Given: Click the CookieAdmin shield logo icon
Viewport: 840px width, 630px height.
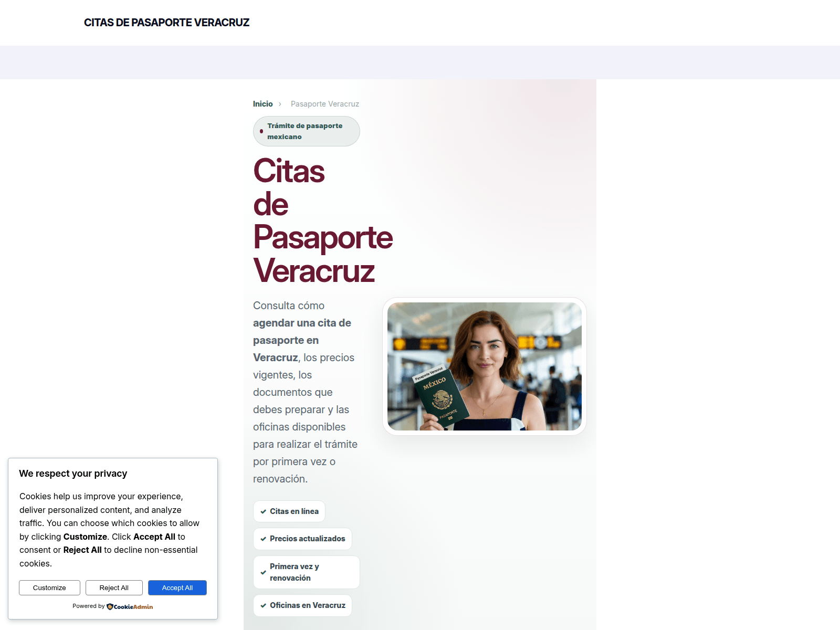Looking at the screenshot, I should coord(110,606).
